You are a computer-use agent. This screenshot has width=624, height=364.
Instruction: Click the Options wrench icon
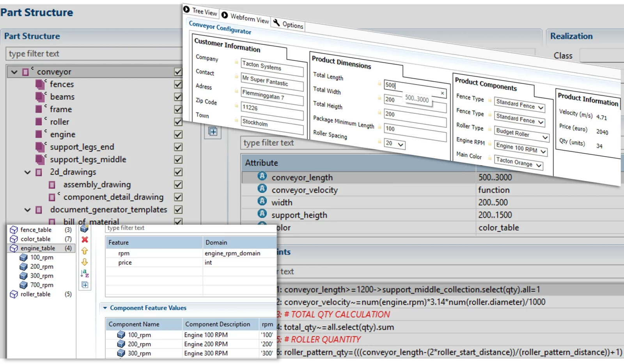coord(277,23)
